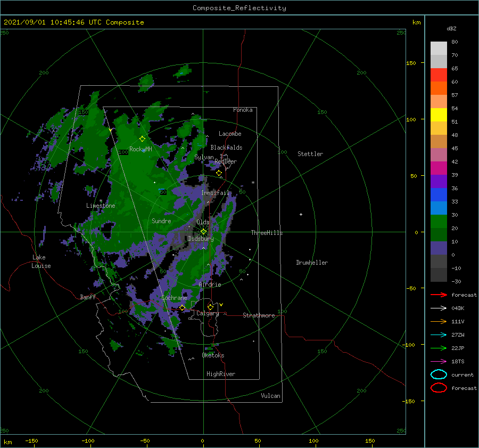Click the purple swatch below 39 dBZ

pyautogui.click(x=439, y=182)
